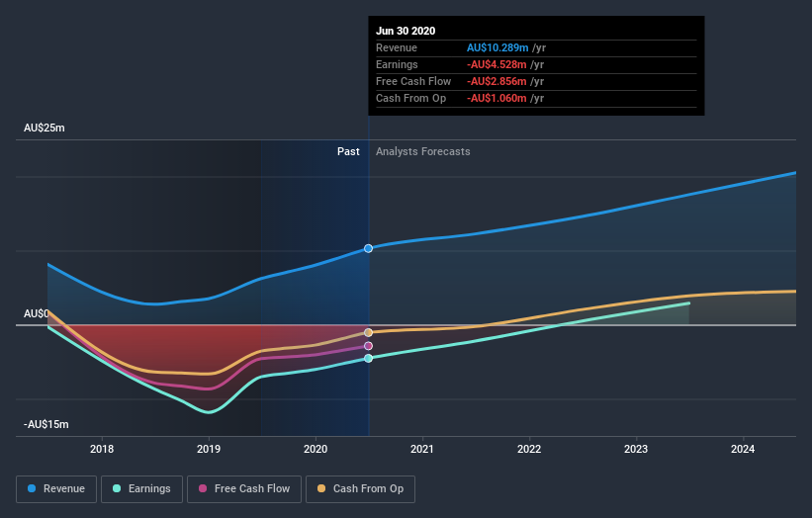The image size is (812, 518).
Task: Click the AU$10.289m revenue value
Action: pos(497,47)
